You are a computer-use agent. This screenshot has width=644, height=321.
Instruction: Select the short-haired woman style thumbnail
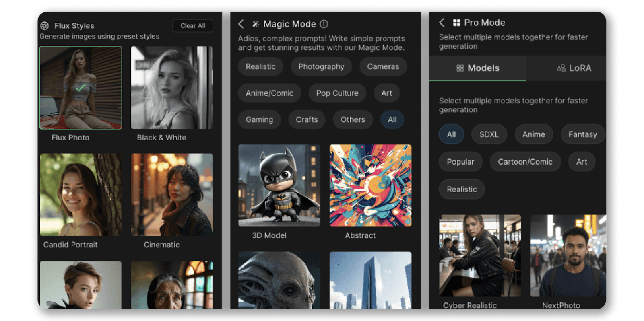tap(80, 285)
